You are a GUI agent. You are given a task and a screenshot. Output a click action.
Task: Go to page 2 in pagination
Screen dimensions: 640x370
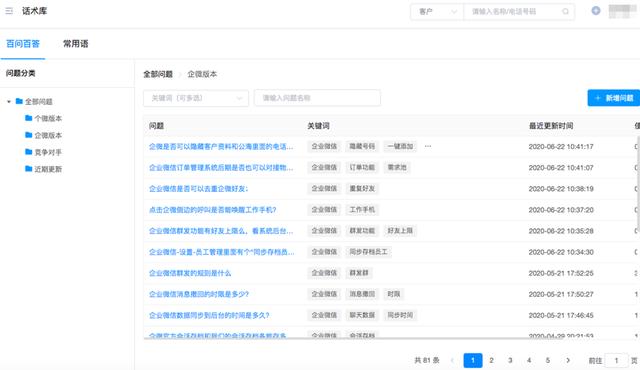click(x=491, y=360)
